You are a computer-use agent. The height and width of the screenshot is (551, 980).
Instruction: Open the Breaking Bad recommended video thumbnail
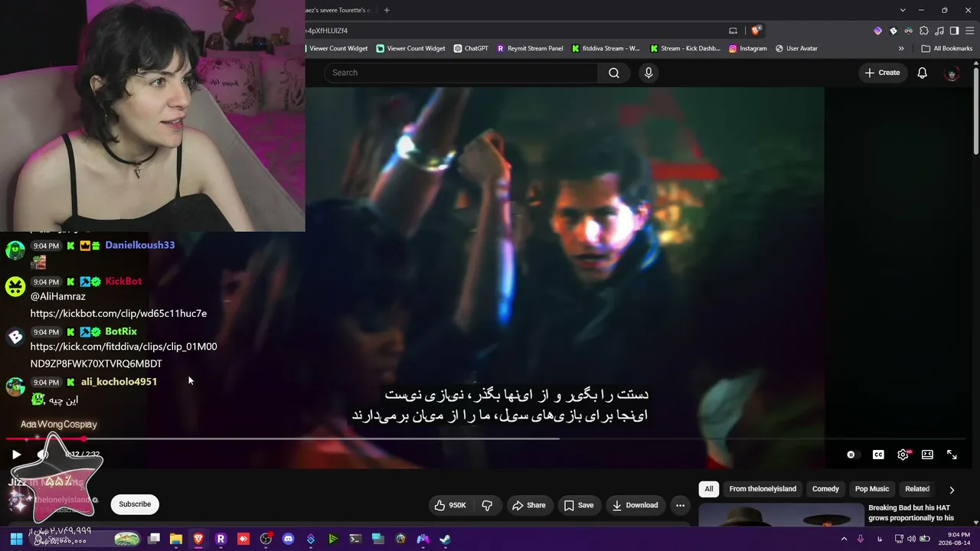[781, 514]
